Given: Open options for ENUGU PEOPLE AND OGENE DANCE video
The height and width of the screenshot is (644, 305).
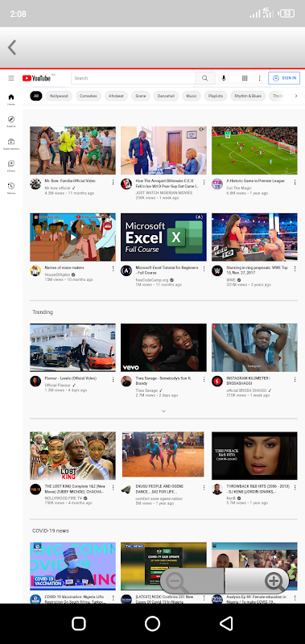Looking at the screenshot, I should (204, 487).
